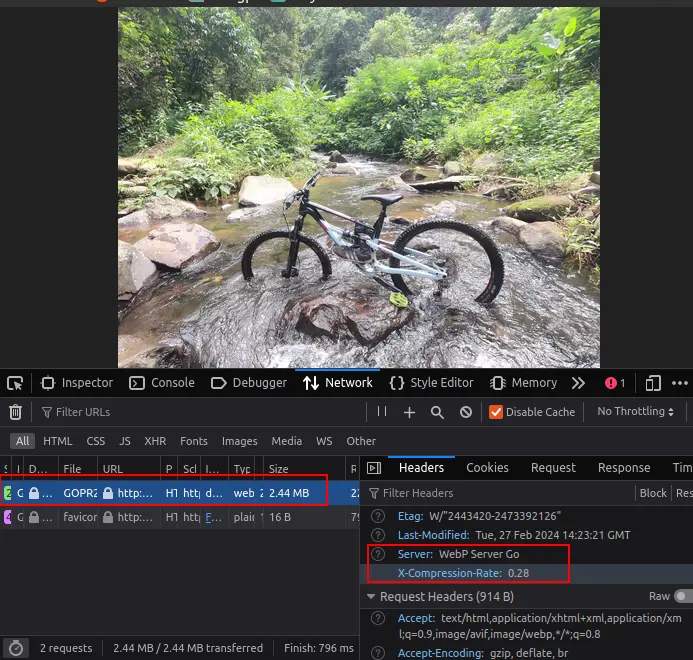Toggle responsive design mode icon
The width and height of the screenshot is (693, 660).
point(653,383)
